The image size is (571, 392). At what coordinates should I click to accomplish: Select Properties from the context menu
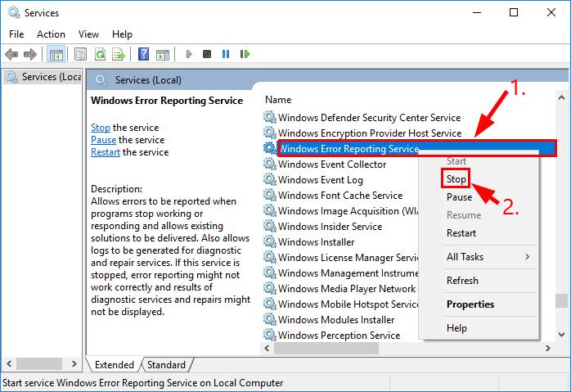[x=470, y=304]
